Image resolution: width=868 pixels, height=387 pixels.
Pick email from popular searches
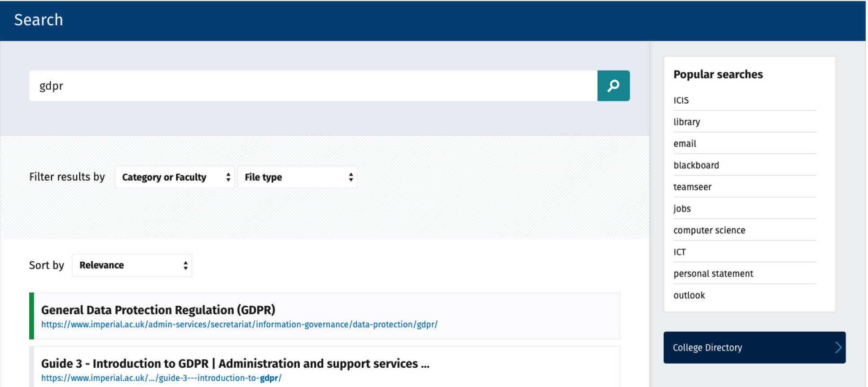tap(684, 144)
